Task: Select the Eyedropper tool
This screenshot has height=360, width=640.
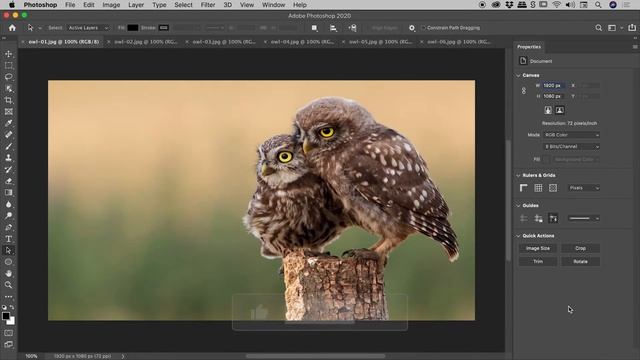Action: click(x=8, y=123)
